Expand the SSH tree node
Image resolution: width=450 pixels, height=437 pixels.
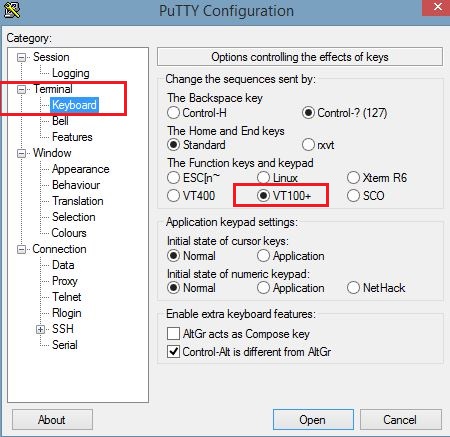point(40,329)
